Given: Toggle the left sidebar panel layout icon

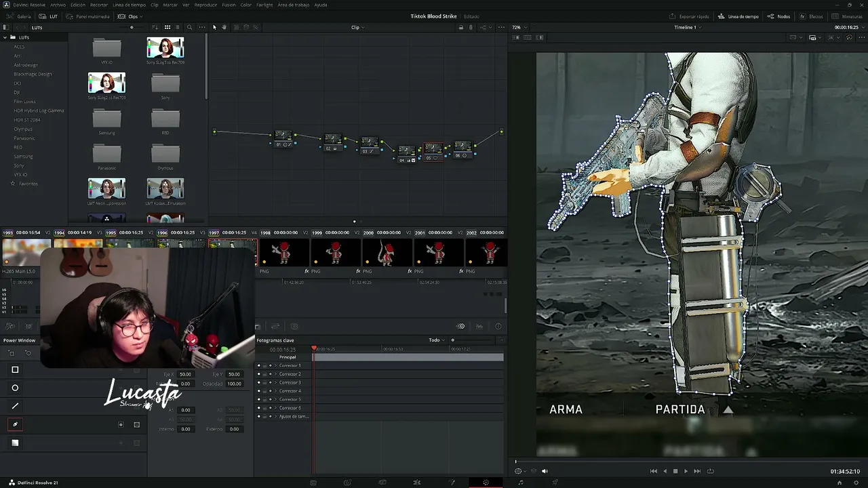Looking at the screenshot, I should (5, 27).
